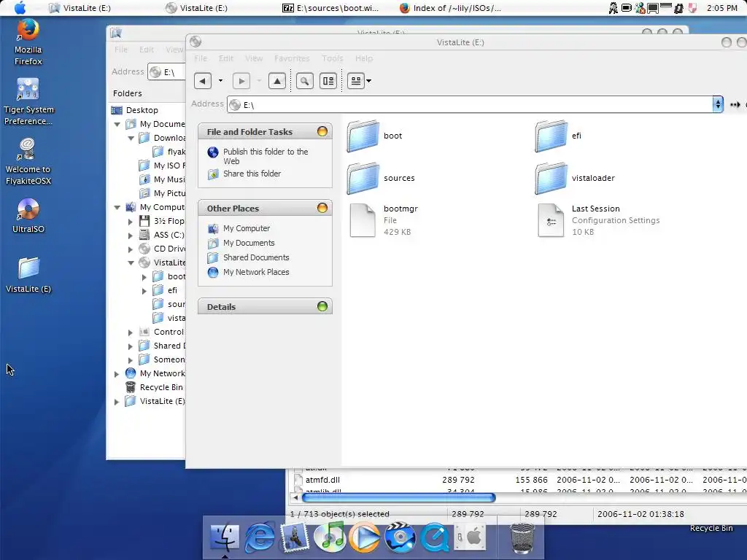The height and width of the screenshot is (560, 747).
Task: Open File menu in front window
Action: 201,58
